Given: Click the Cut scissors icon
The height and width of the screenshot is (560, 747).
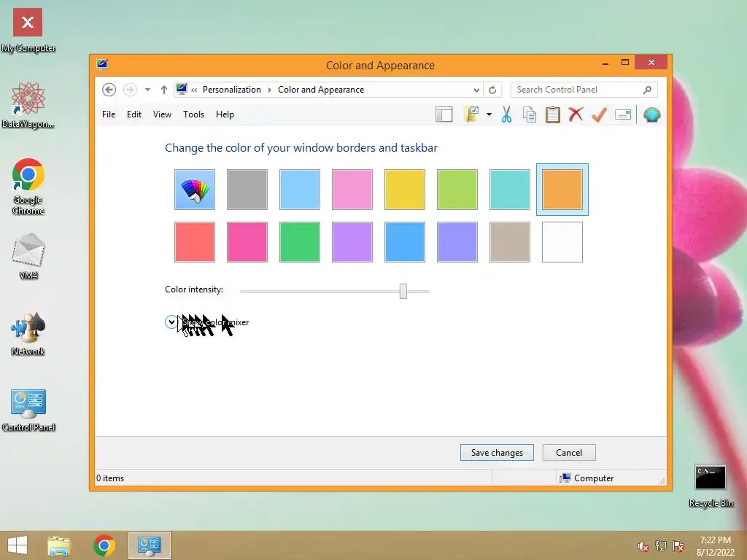Looking at the screenshot, I should 506,114.
